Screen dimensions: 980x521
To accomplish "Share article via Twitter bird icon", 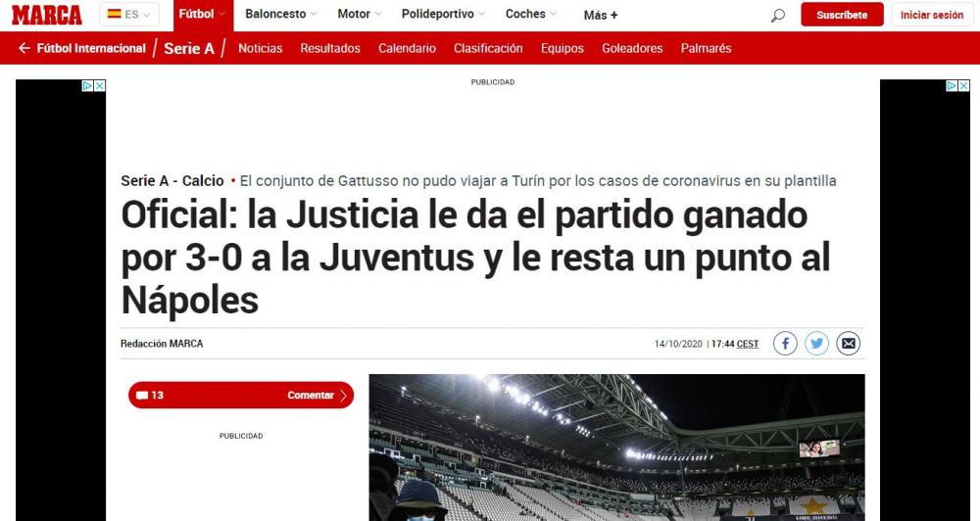I will tap(816, 344).
